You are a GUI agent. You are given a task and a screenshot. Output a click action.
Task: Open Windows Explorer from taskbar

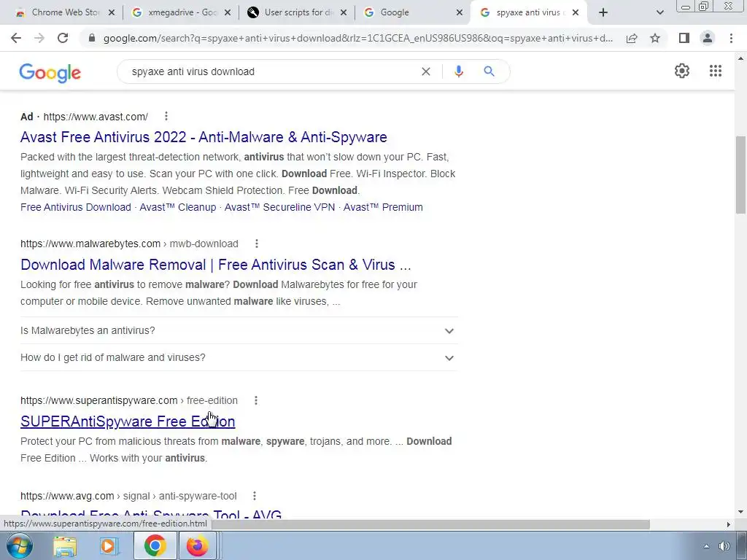(x=65, y=546)
